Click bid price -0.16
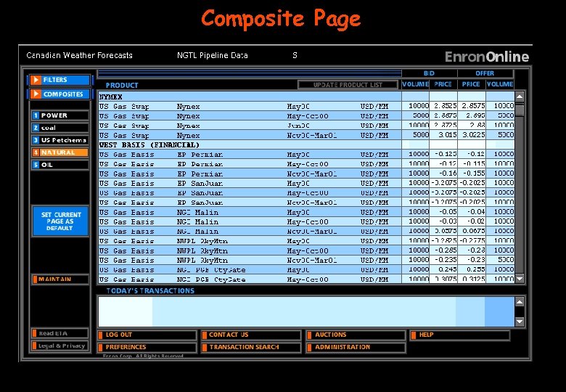This screenshot has width=566, height=392. pos(443,173)
